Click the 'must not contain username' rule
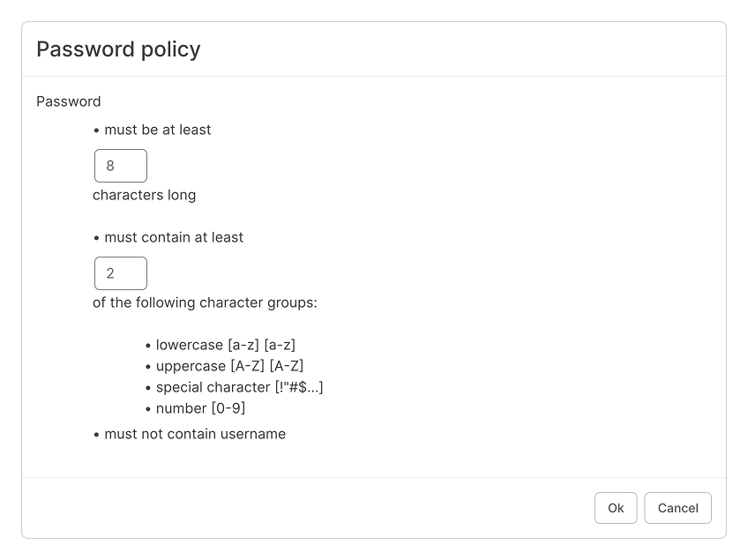This screenshot has height=560, width=748. tap(195, 434)
